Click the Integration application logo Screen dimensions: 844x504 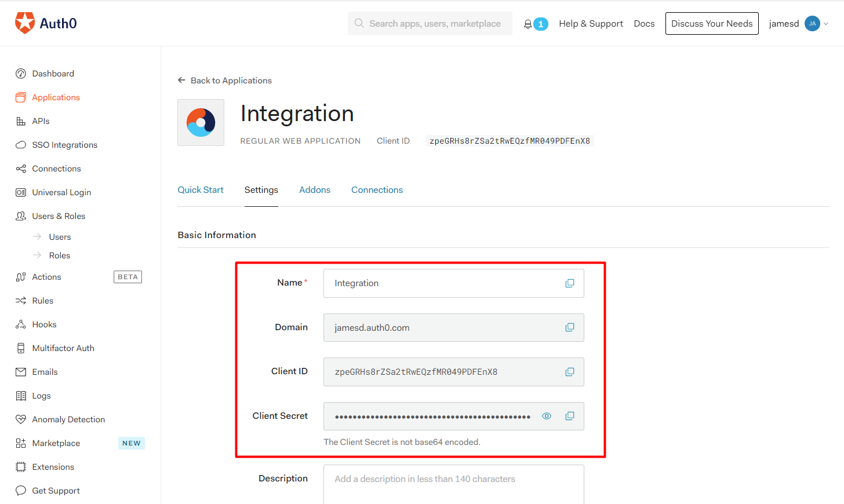click(201, 122)
